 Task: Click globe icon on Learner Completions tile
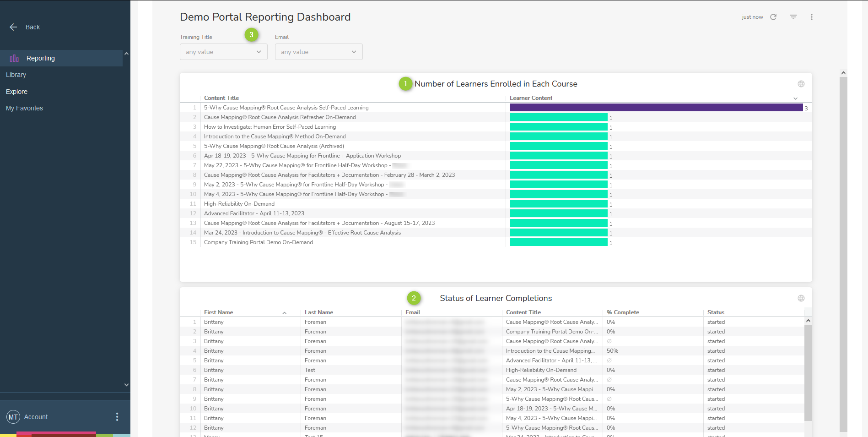coord(801,298)
